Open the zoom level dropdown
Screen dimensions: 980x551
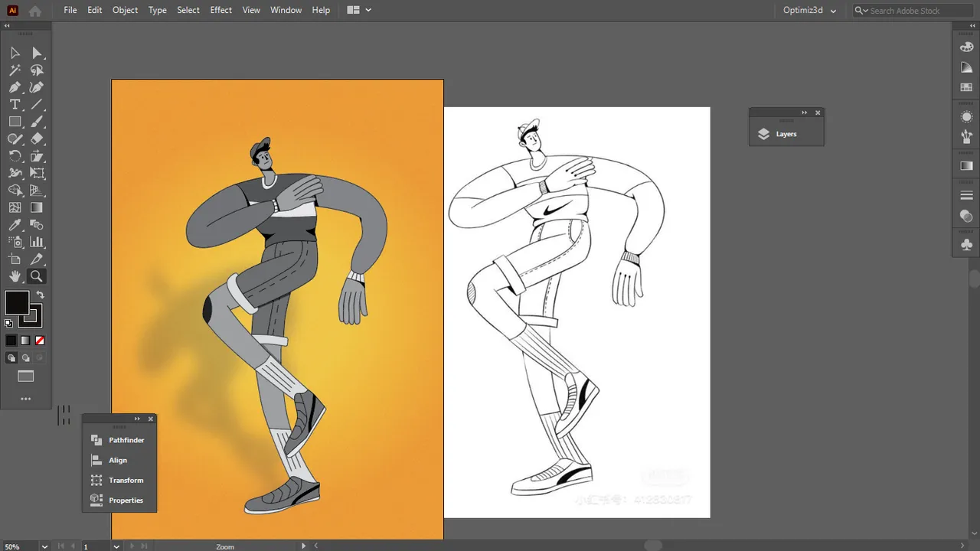point(44,546)
